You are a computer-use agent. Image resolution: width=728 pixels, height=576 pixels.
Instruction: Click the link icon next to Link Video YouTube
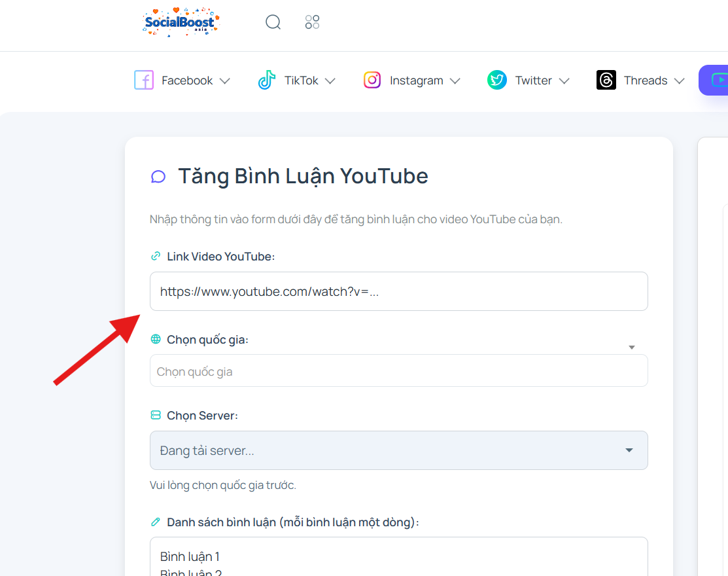156,256
